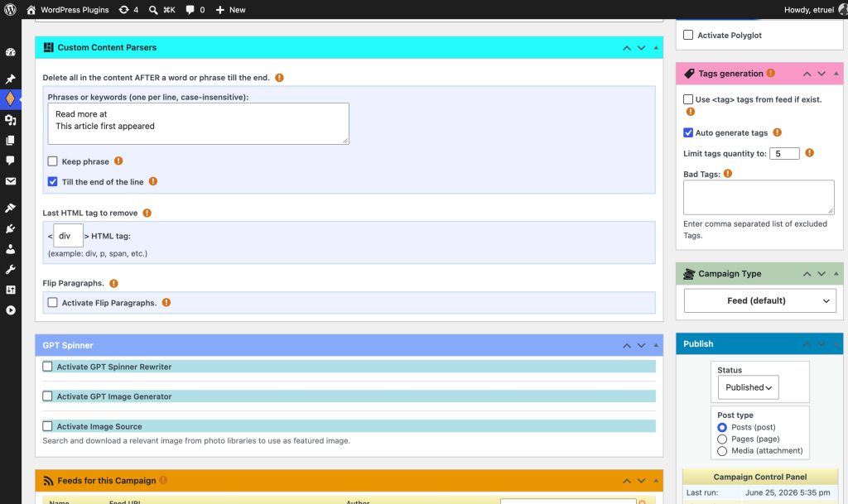Click the Phrases or keywords textarea

click(199, 123)
